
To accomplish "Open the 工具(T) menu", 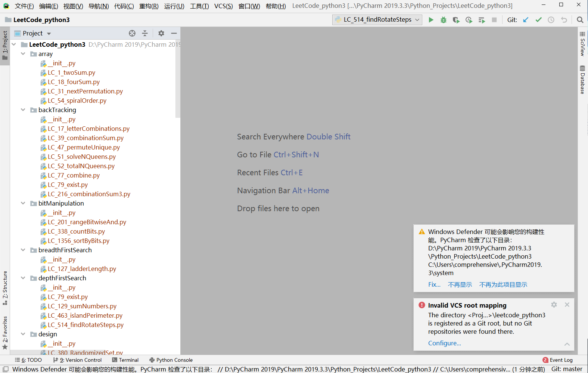I will click(199, 6).
